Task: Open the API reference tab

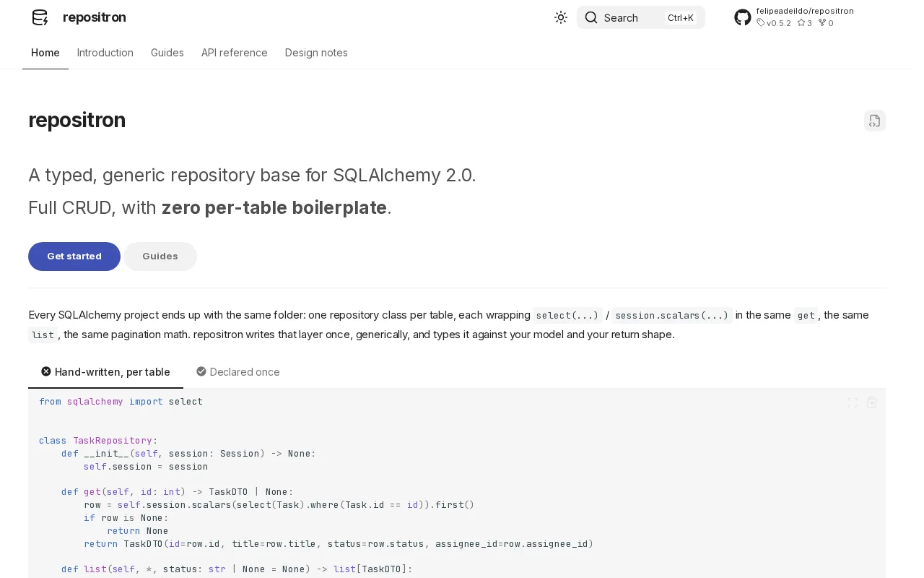Action: 235,53
